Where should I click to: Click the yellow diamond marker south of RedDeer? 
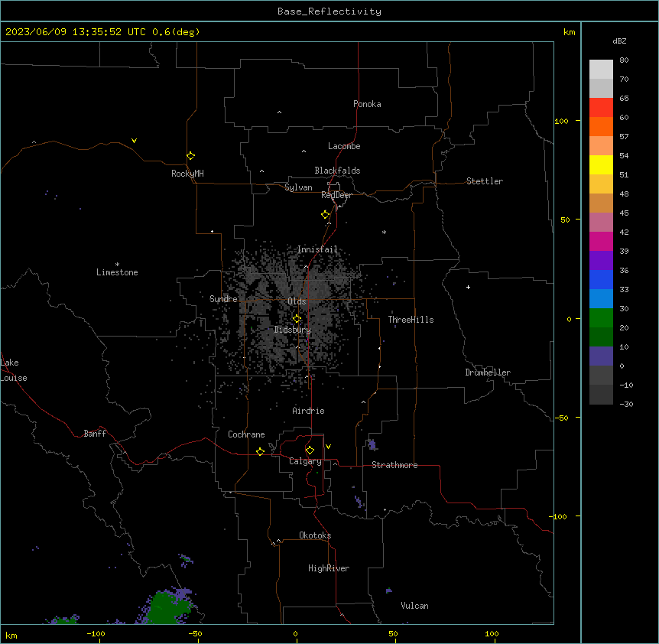326,215
